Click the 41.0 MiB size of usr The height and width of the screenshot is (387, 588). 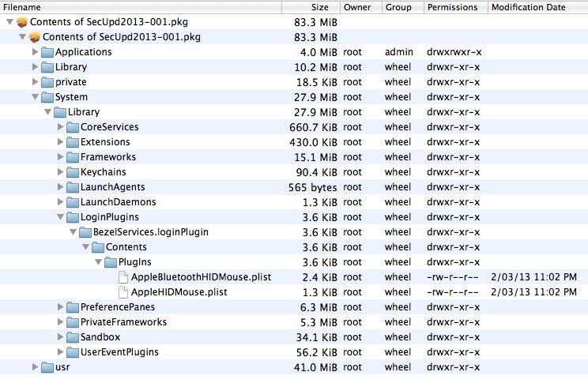click(316, 367)
